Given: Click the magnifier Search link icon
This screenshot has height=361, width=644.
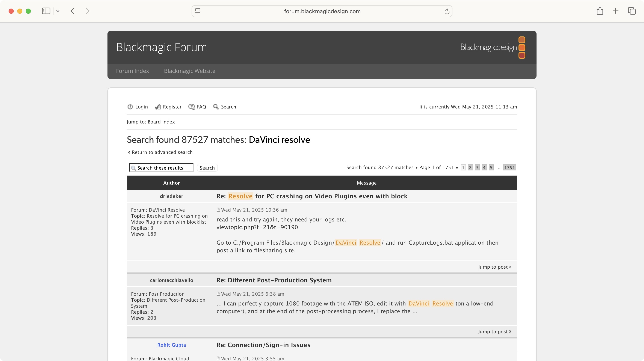Looking at the screenshot, I should pos(216,107).
